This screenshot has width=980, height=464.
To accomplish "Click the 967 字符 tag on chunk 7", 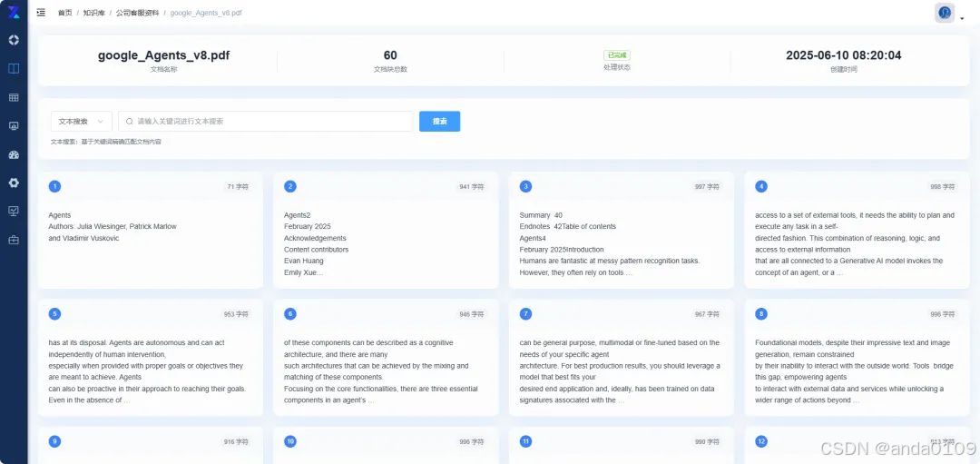I will 707,314.
